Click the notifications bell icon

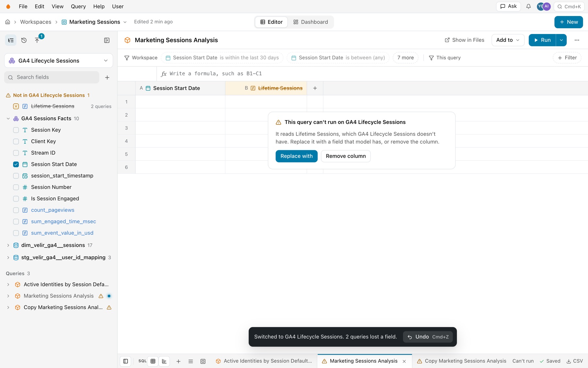pos(528,7)
